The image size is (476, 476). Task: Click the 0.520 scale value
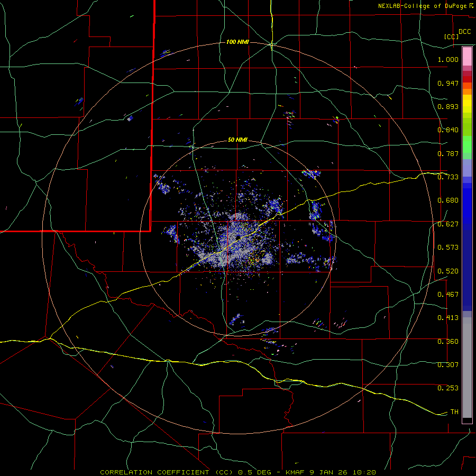pos(448,271)
